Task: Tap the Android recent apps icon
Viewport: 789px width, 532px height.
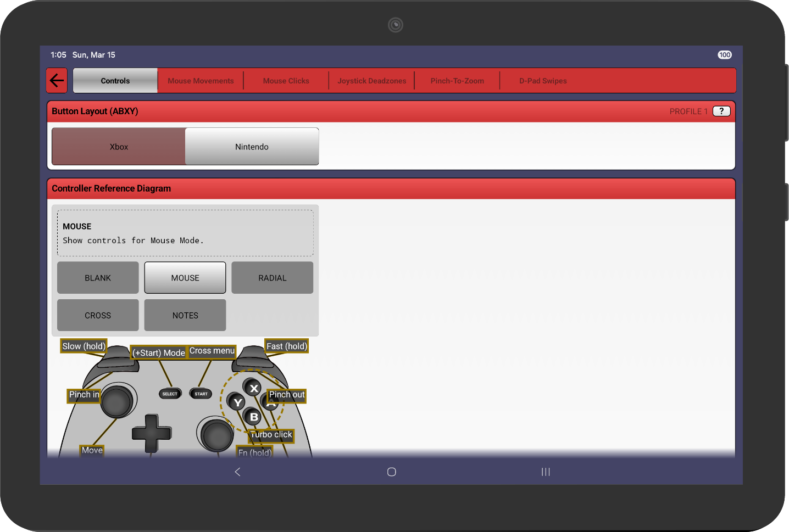Action: pos(545,472)
